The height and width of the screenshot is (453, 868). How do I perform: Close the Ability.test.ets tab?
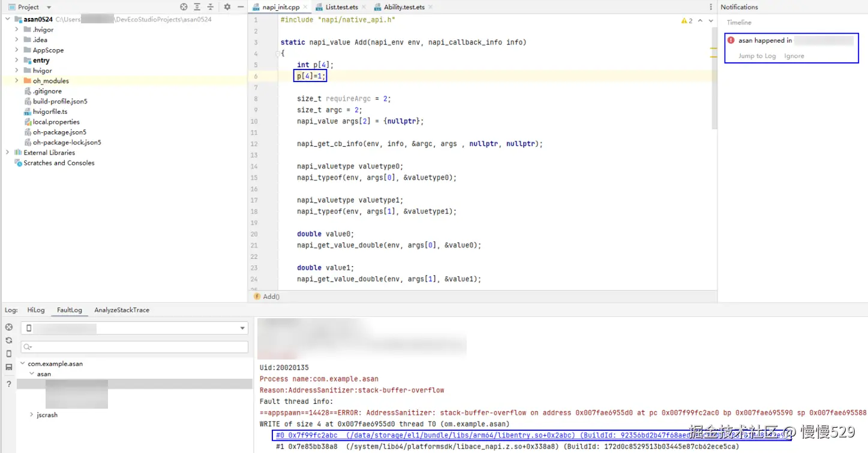click(431, 7)
